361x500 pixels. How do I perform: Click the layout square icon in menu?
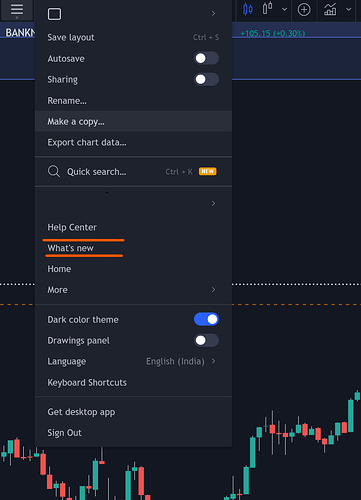(54, 14)
